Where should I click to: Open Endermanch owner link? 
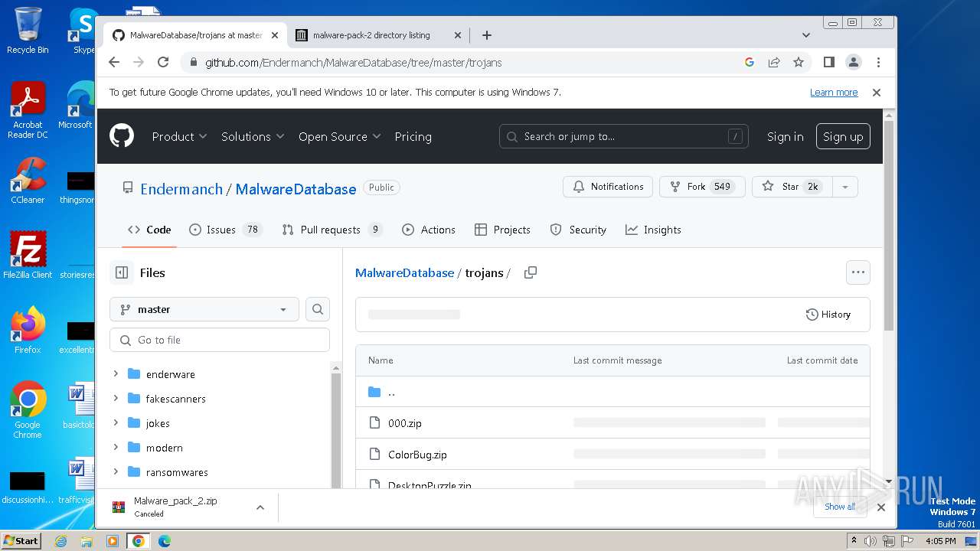coord(181,189)
